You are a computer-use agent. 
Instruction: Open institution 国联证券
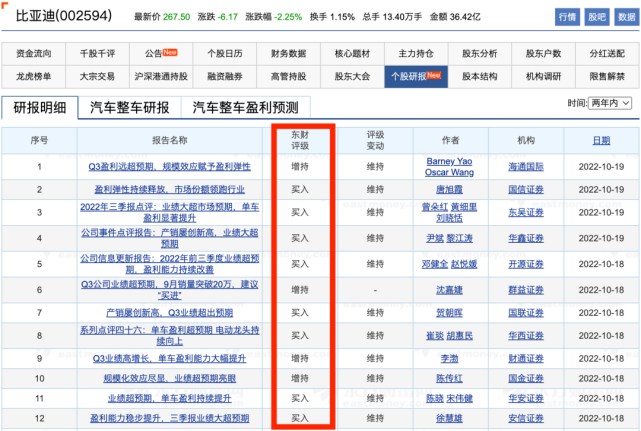[x=526, y=313]
